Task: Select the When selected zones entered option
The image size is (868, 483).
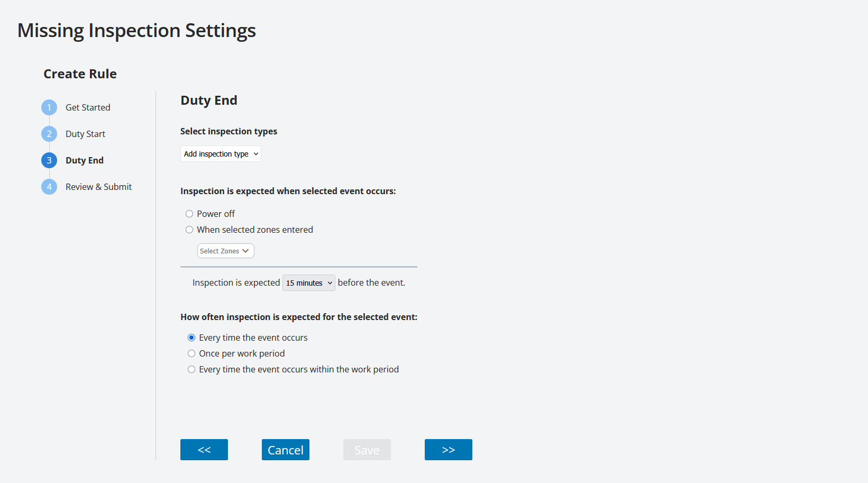Action: click(189, 230)
